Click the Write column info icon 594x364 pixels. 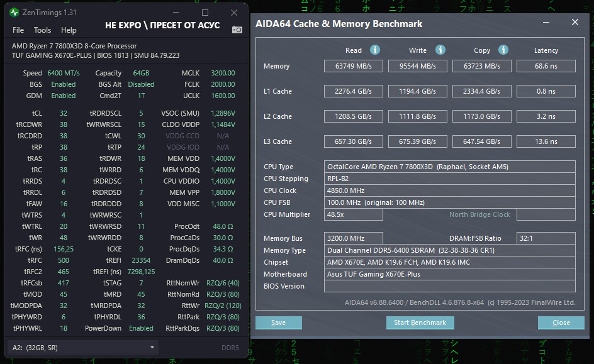440,50
